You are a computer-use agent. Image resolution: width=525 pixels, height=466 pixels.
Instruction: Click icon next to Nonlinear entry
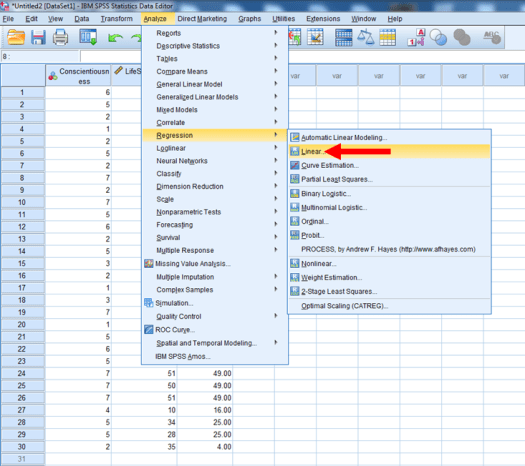[x=295, y=263]
